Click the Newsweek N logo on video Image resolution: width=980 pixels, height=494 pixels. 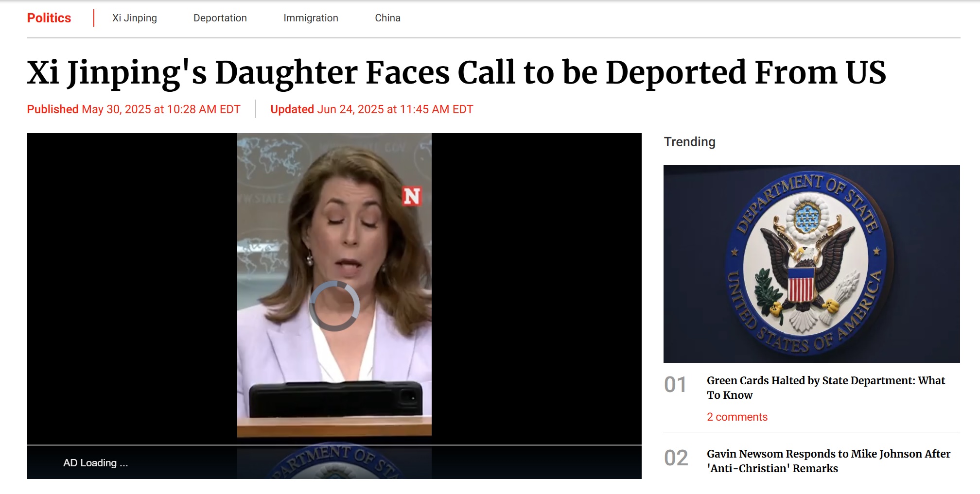click(412, 196)
